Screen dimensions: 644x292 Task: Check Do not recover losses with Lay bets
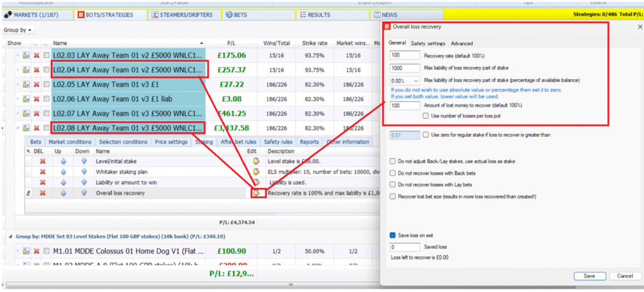393,185
